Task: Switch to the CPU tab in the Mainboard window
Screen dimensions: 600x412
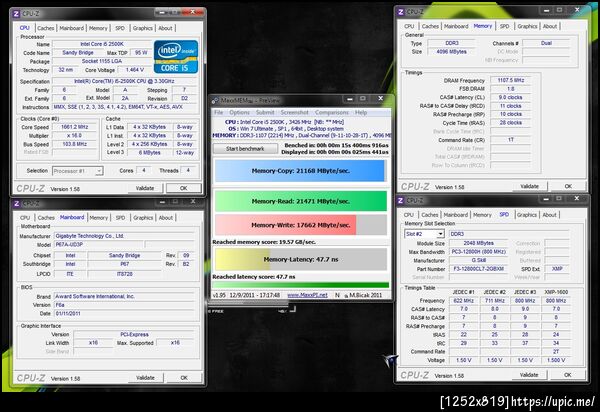Action: coord(25,217)
